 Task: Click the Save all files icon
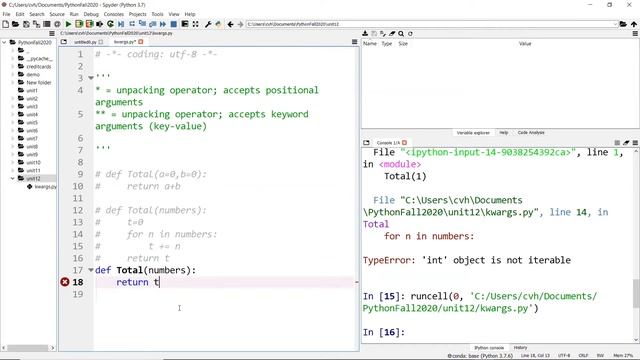[36, 24]
